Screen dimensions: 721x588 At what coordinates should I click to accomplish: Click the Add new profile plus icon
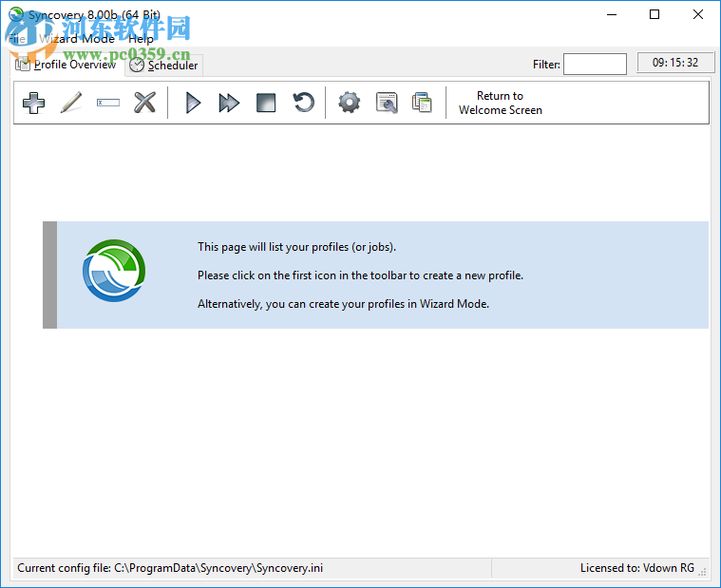click(x=33, y=103)
